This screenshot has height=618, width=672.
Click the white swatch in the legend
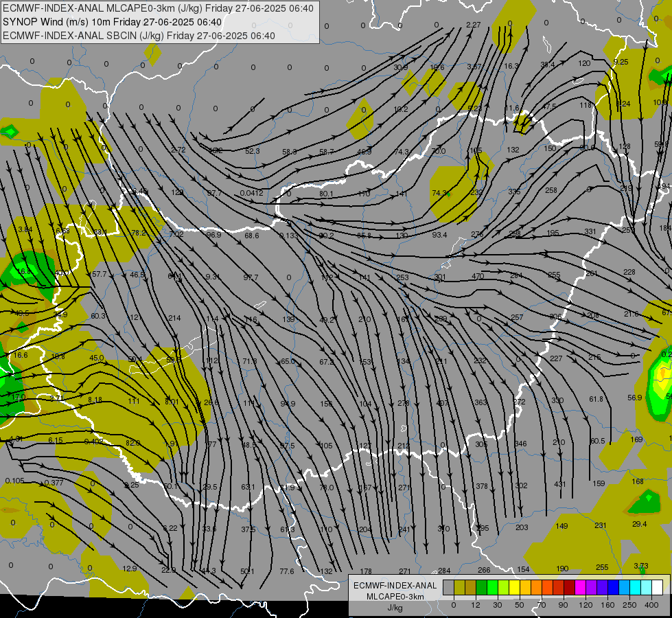pos(657,587)
